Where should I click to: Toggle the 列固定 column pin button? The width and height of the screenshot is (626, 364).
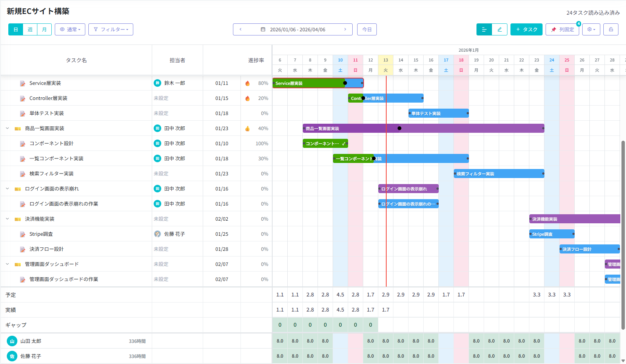[x=562, y=29]
